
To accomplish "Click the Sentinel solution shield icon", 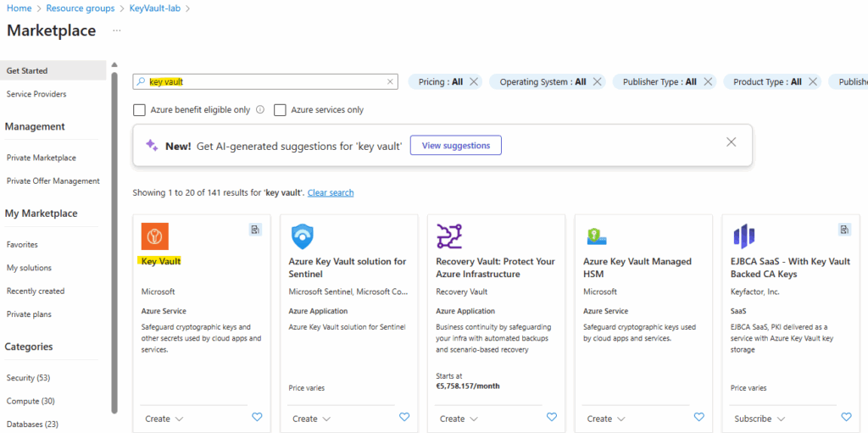I will point(303,237).
